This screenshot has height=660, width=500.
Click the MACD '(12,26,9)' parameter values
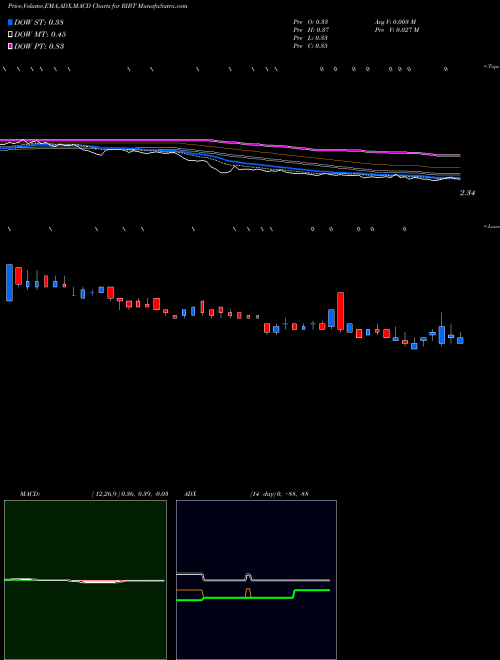(x=130, y=494)
